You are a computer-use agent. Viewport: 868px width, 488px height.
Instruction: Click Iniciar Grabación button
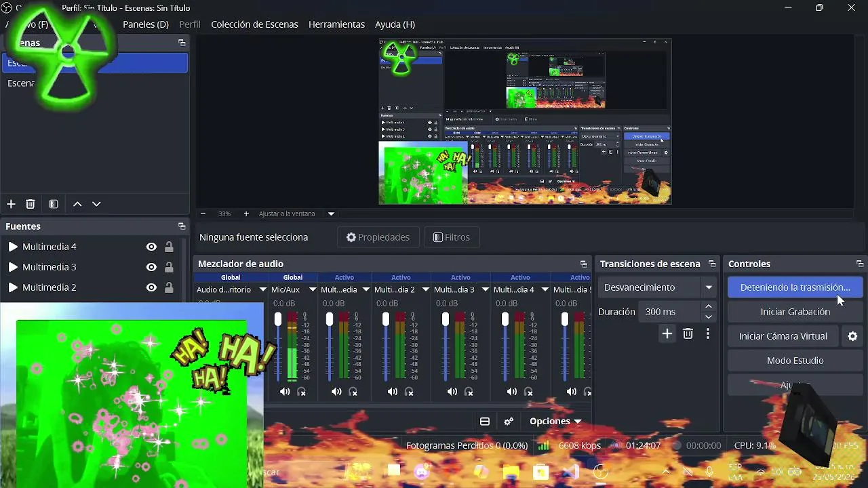(x=795, y=312)
